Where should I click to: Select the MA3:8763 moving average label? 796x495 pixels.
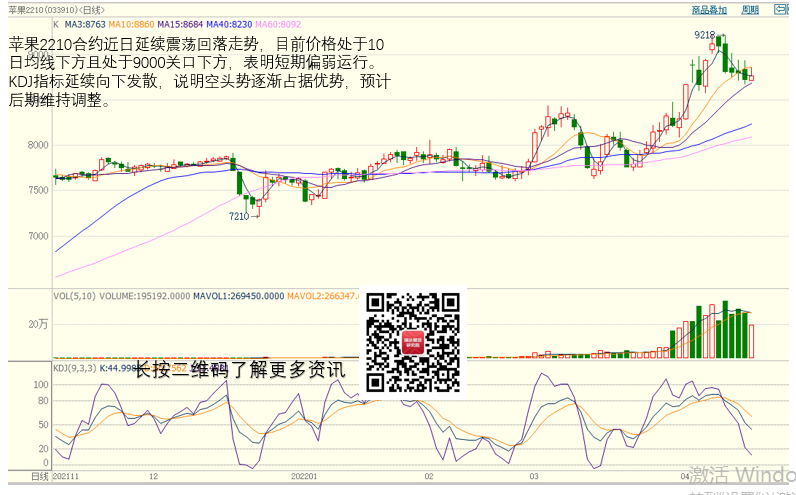[x=85, y=22]
